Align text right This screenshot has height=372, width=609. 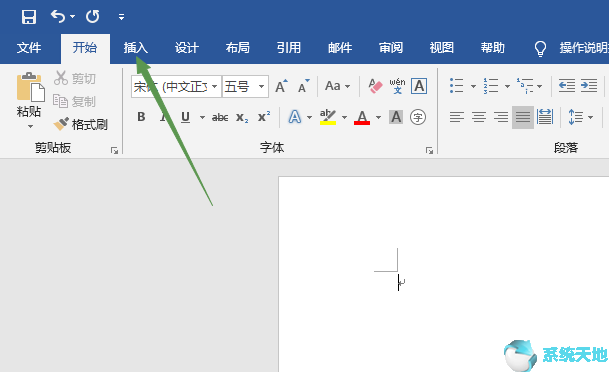(x=501, y=117)
